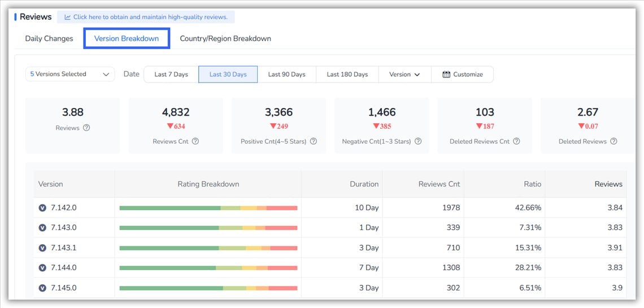Image resolution: width=644 pixels, height=308 pixels.
Task: Click the Positive Cnt help icon
Action: [314, 141]
